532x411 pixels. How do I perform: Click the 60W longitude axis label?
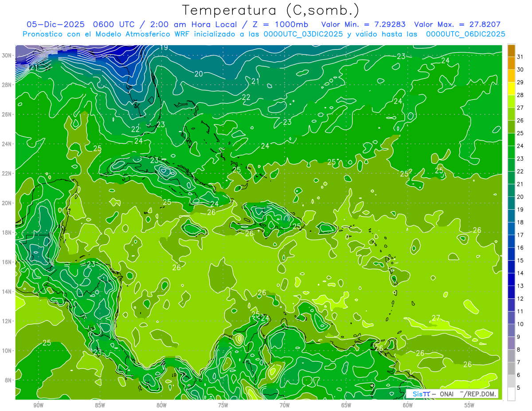(408, 405)
